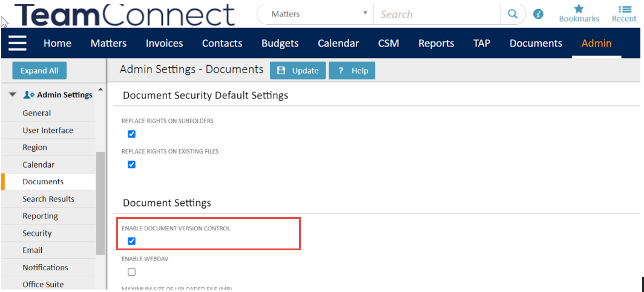
Task: Open the hamburger navigation menu
Action: 17,43
